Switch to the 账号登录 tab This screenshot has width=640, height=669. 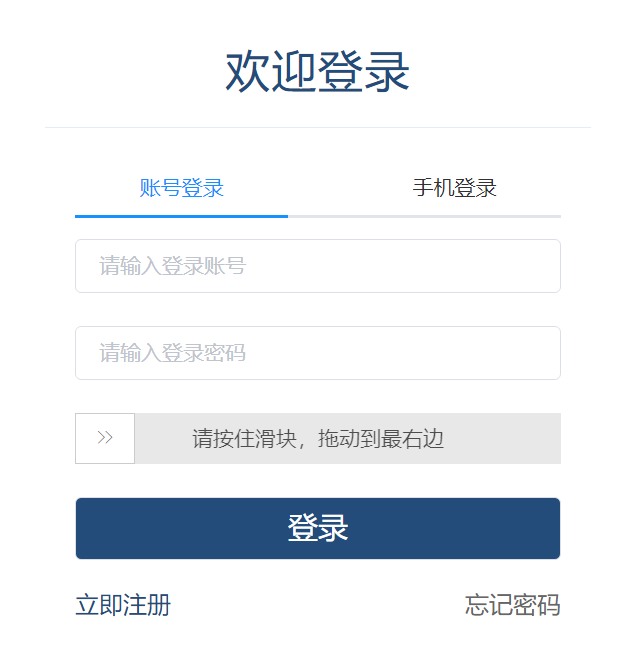[x=182, y=188]
